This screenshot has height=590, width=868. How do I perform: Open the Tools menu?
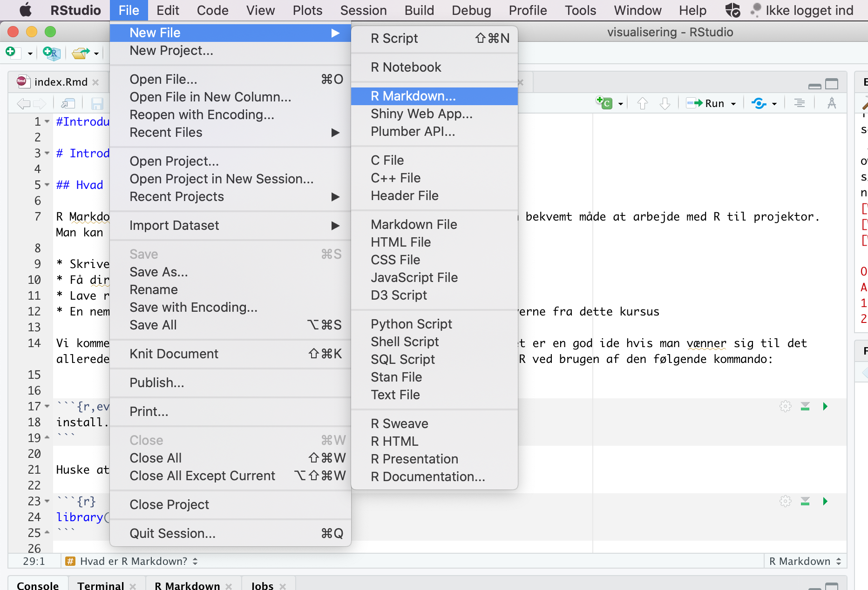[x=580, y=10]
